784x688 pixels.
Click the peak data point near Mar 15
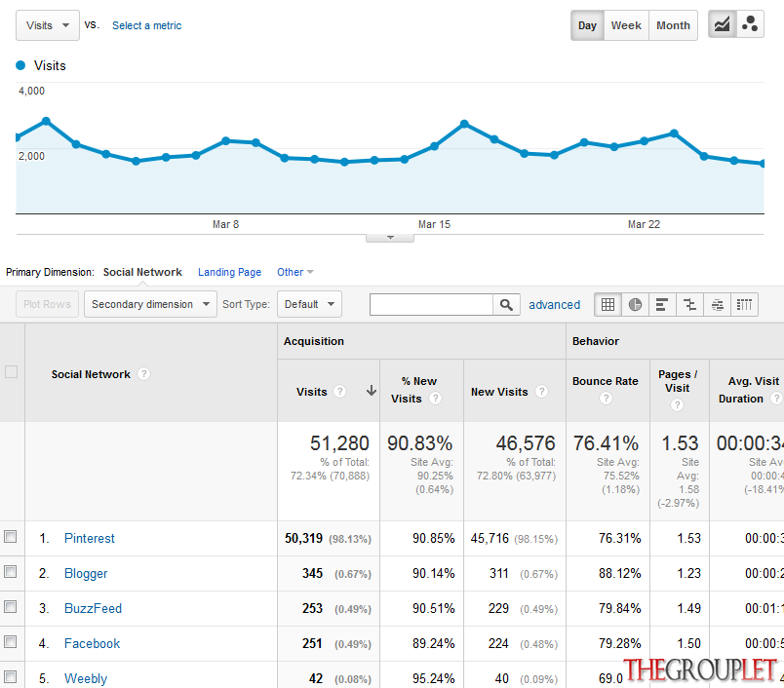pyautogui.click(x=464, y=124)
